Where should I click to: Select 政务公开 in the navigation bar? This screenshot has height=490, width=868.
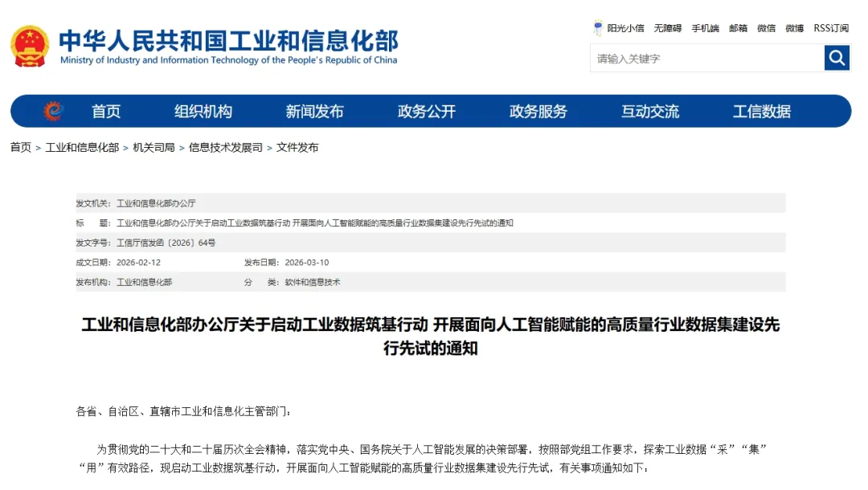pyautogui.click(x=426, y=112)
